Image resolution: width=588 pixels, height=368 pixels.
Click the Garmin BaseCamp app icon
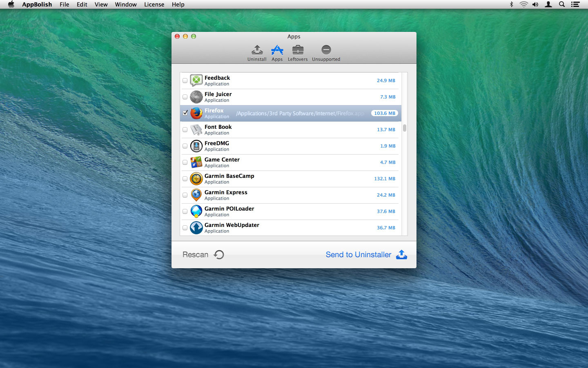[196, 179]
